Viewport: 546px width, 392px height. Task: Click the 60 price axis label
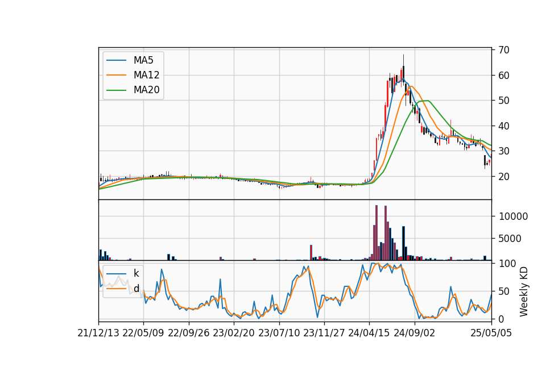pyautogui.click(x=504, y=75)
